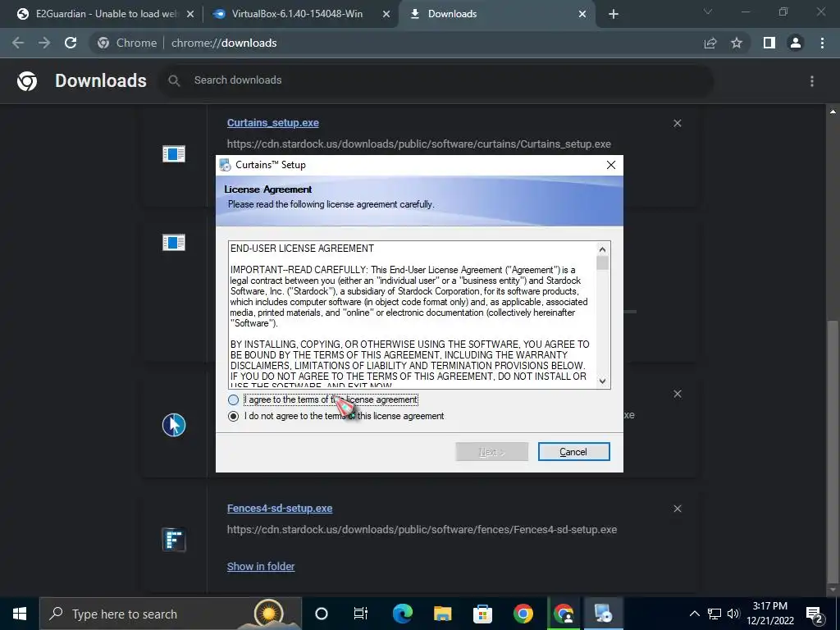Open File Explorer from taskbar

pos(442,614)
